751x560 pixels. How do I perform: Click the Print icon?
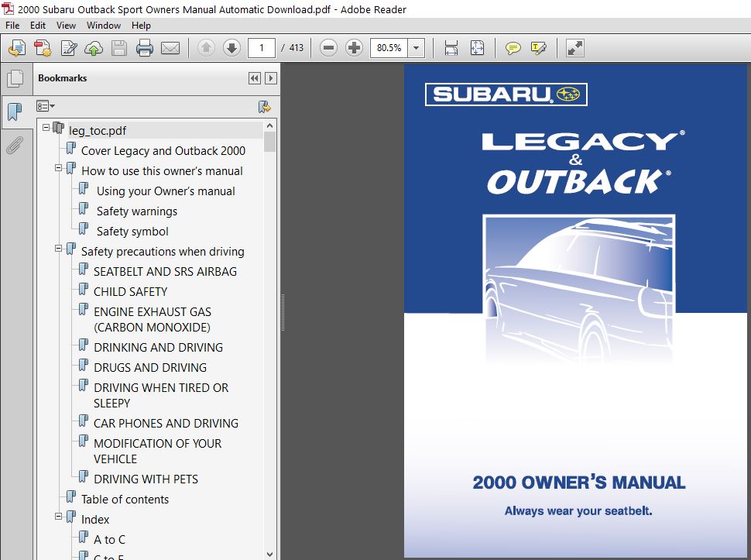[145, 48]
